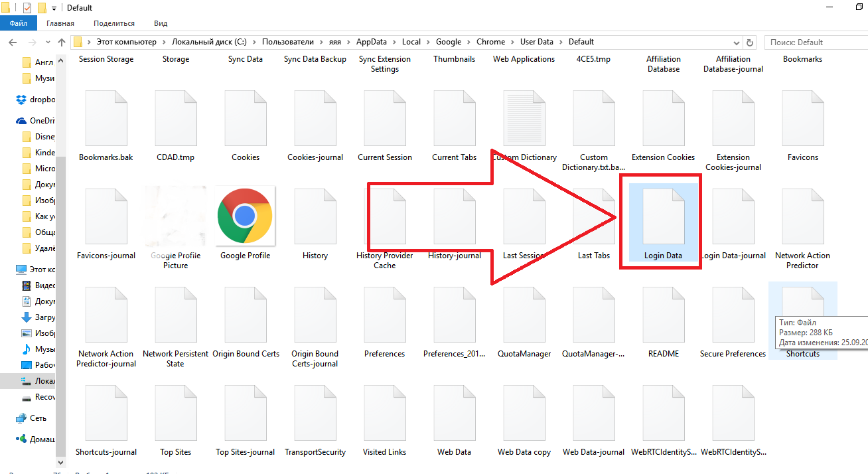Select the Login Data file

(x=663, y=219)
